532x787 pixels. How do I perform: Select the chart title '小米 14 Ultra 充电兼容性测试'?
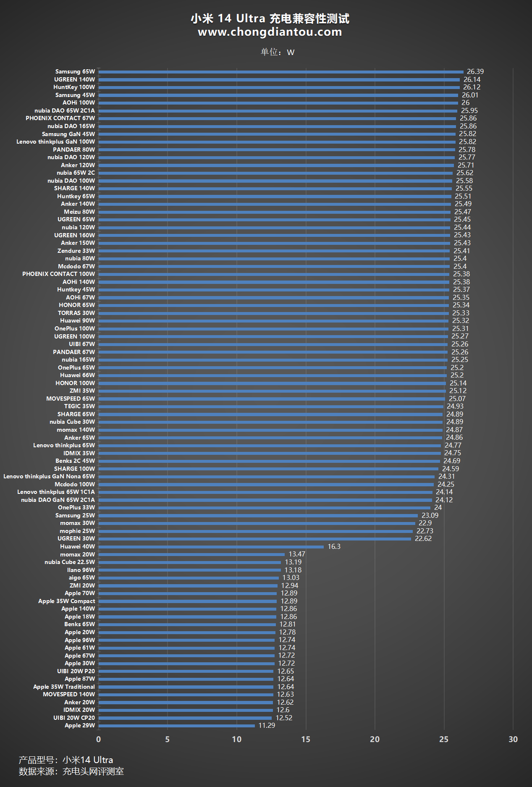click(270, 18)
